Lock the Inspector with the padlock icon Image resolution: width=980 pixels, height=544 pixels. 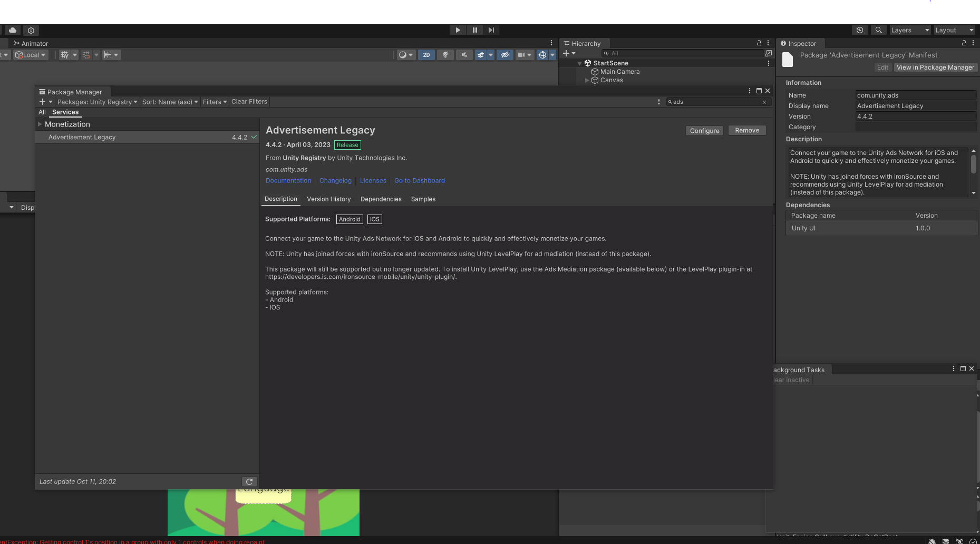[x=964, y=43]
